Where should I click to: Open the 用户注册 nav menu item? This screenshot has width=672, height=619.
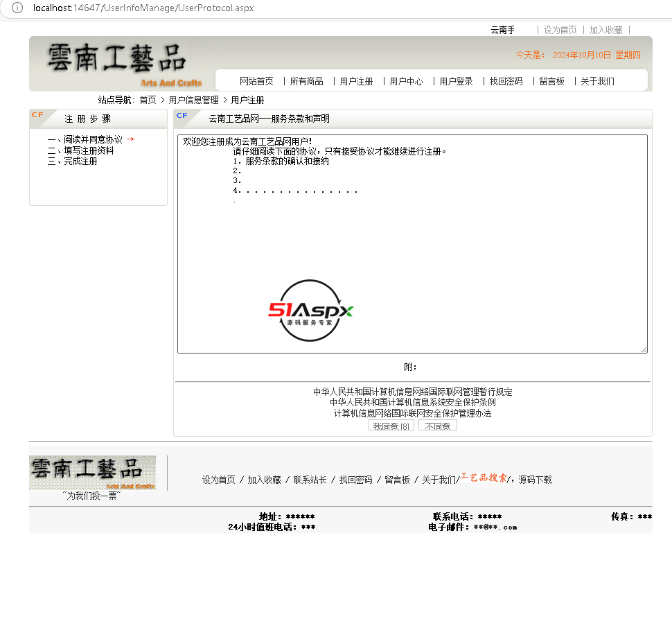(356, 82)
